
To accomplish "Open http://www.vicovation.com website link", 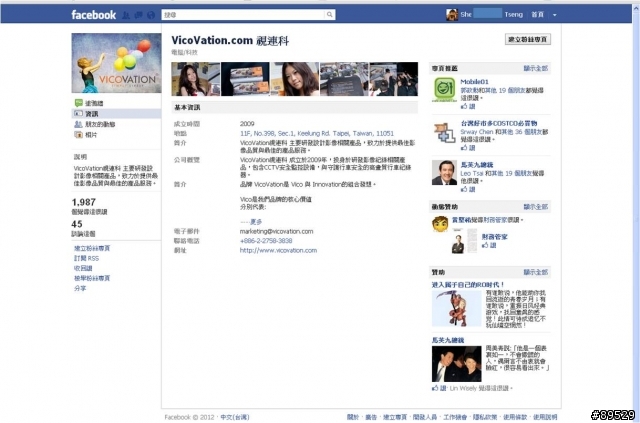I will [x=278, y=250].
